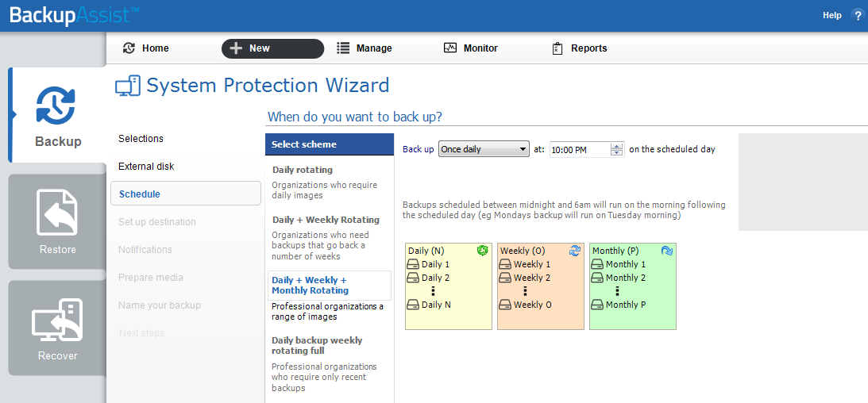The width and height of the screenshot is (868, 403).
Task: Click the 'Back up' label text
Action: coord(418,149)
